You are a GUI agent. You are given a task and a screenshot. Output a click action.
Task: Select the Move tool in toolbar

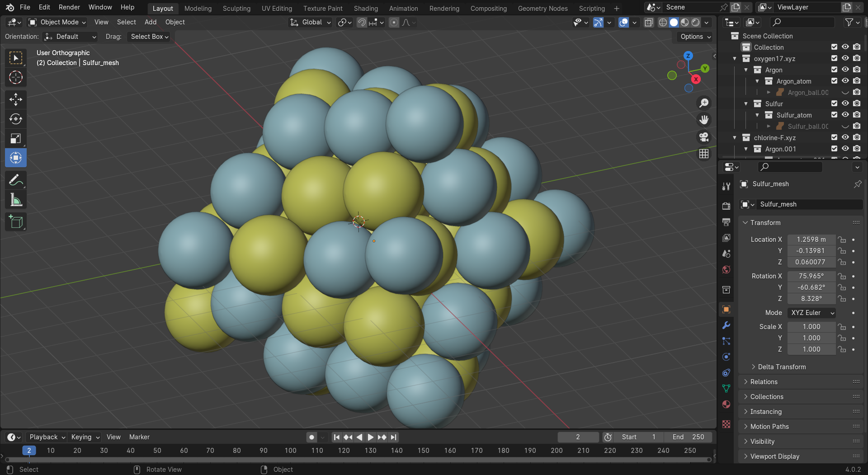click(x=16, y=99)
